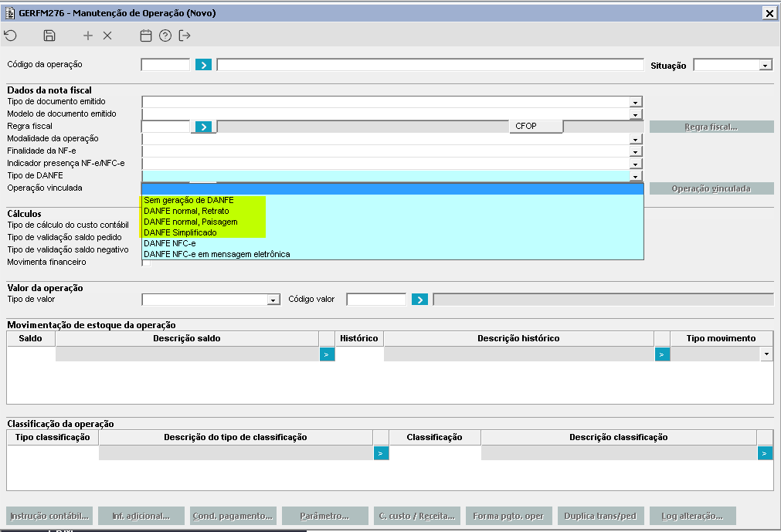Screen dimensions: 781x532
Task: Click the Cond. pagamento... button
Action: pos(233,516)
